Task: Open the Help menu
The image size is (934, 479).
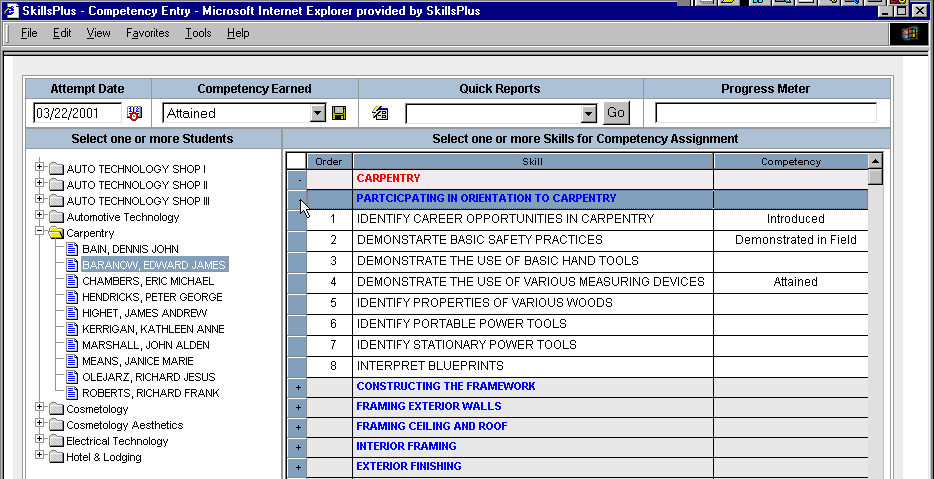Action: [x=238, y=33]
